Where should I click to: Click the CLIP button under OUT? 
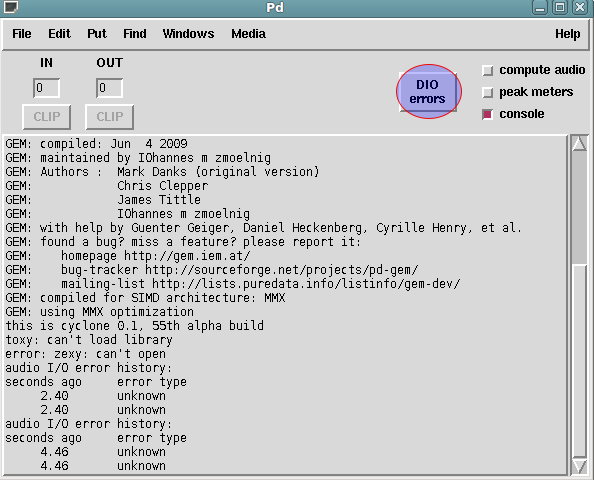[x=109, y=117]
